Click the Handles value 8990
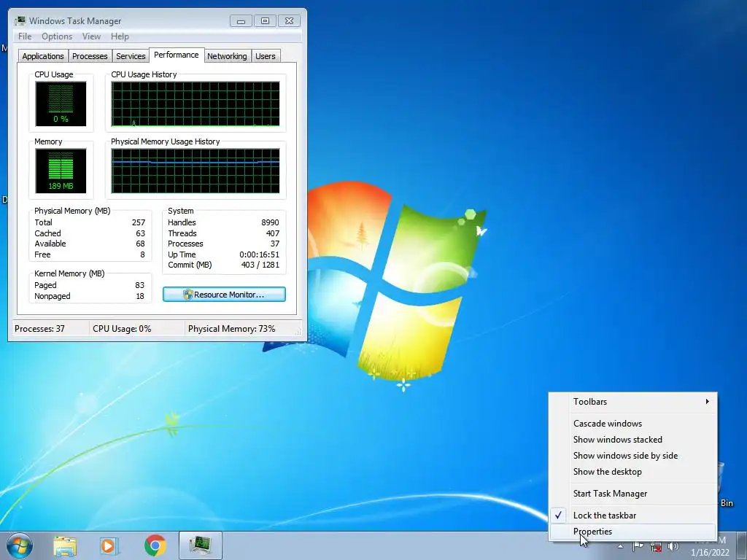 (x=270, y=222)
